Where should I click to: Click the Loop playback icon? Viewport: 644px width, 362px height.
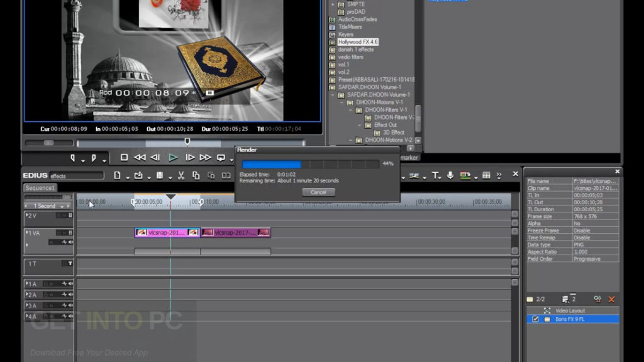pyautogui.click(x=221, y=157)
